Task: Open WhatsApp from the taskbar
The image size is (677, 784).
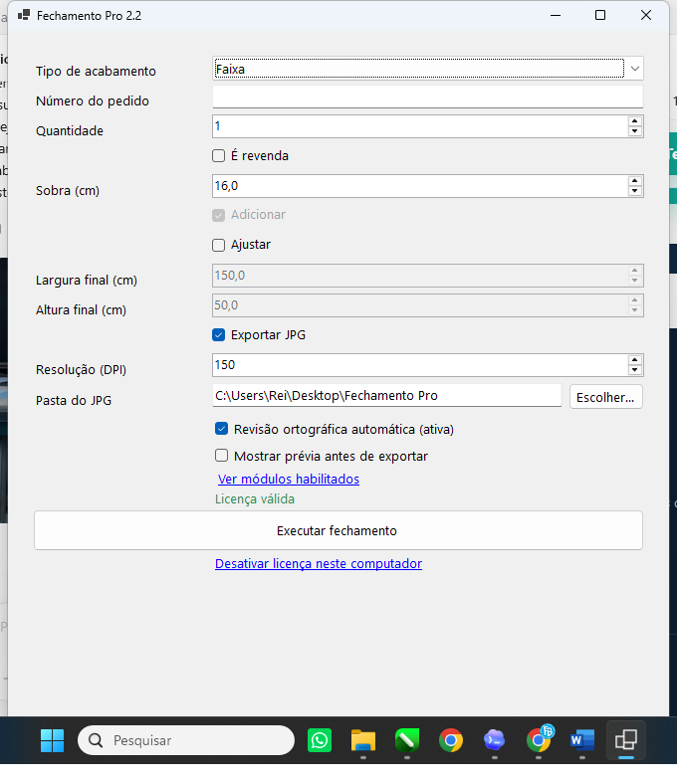Action: 320,740
